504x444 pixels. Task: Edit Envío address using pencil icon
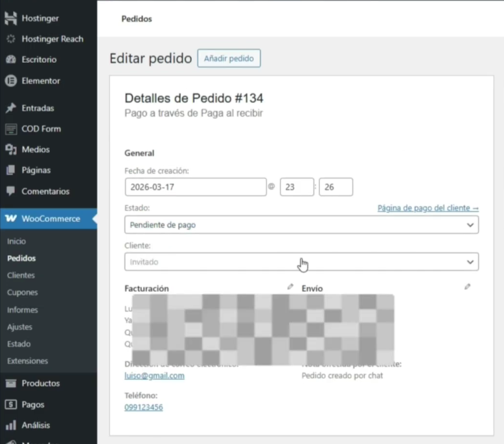tap(467, 287)
